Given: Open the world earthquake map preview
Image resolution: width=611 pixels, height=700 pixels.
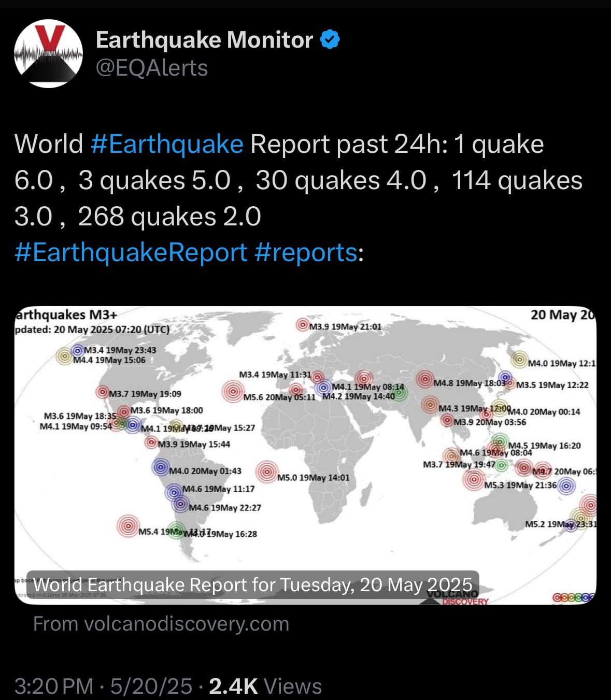Looking at the screenshot, I should pos(305,455).
